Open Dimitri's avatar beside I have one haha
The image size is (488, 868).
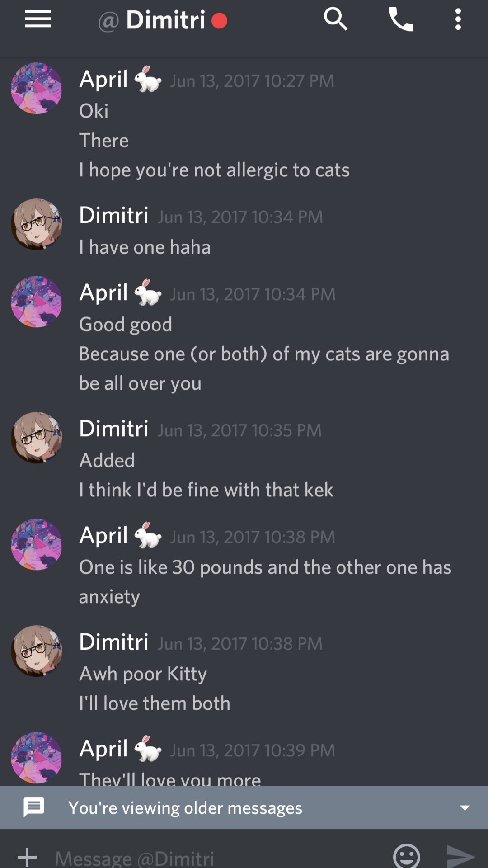[x=37, y=224]
